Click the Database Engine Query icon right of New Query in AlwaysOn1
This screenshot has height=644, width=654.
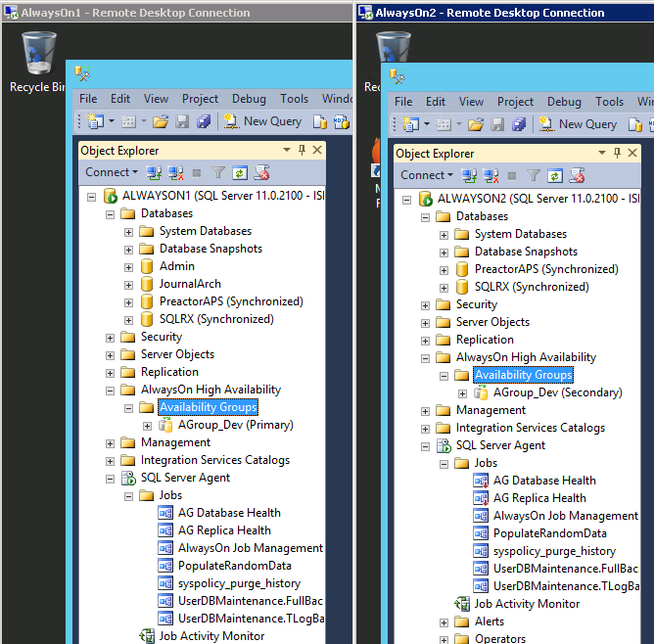[320, 121]
